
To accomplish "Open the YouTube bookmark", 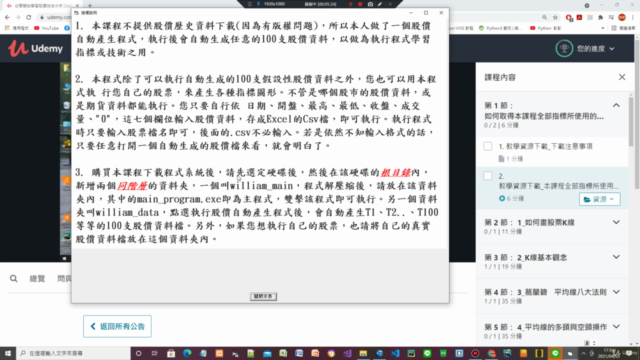I will (47, 28).
